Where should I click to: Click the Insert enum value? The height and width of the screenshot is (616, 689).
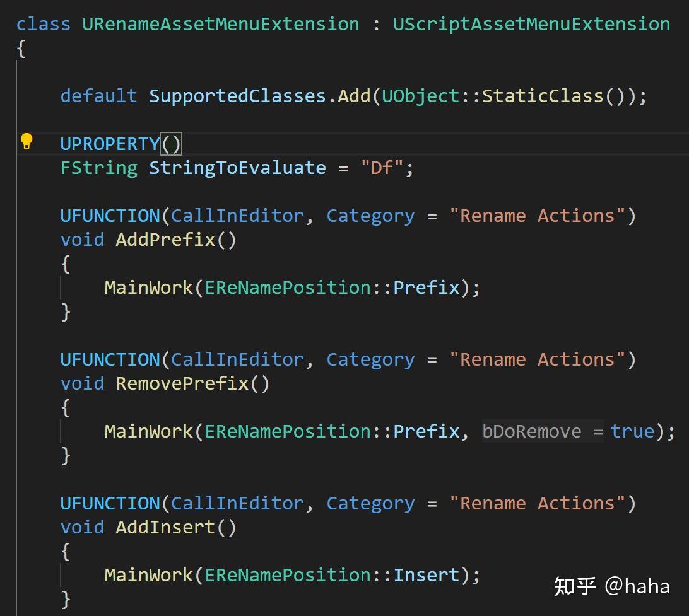[427, 575]
